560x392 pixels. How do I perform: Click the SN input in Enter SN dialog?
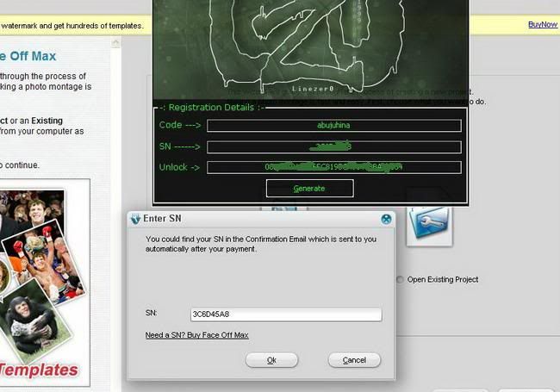click(x=286, y=314)
